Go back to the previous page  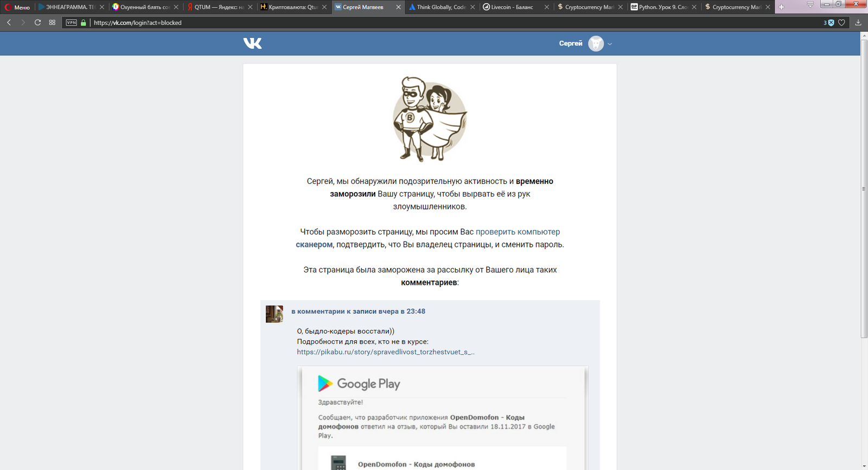coord(9,22)
